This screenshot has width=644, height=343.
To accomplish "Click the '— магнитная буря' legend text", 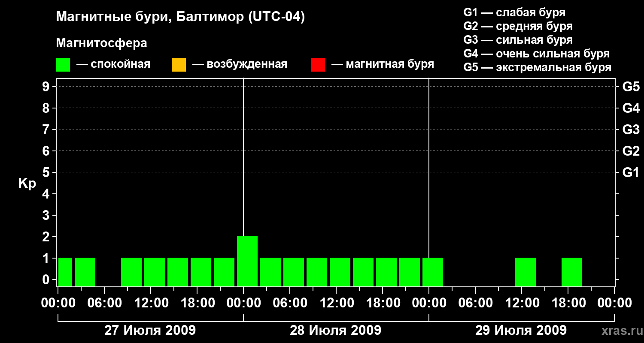I will pos(383,64).
